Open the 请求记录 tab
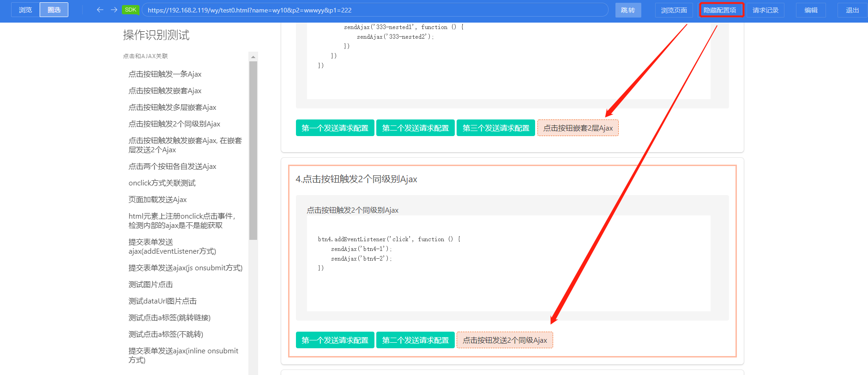868x375 pixels. [766, 10]
